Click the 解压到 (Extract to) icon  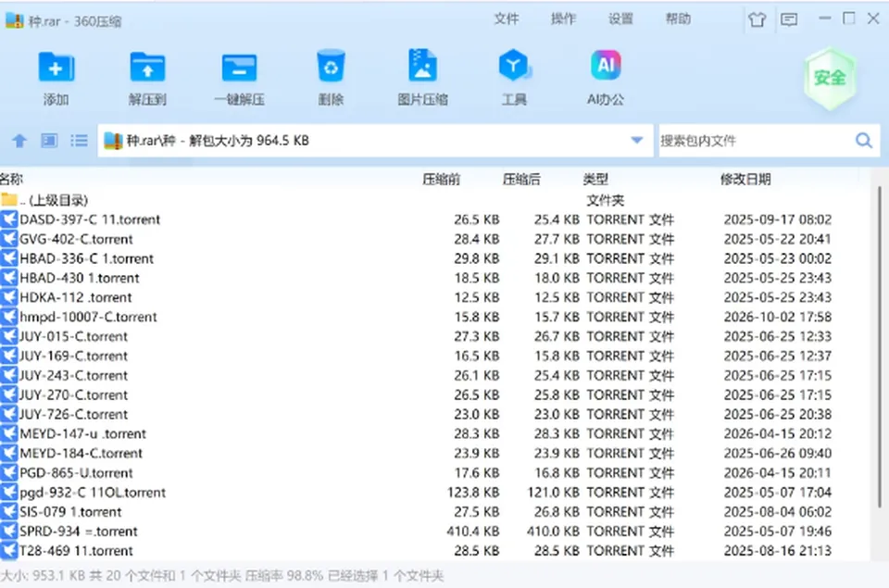click(x=147, y=67)
